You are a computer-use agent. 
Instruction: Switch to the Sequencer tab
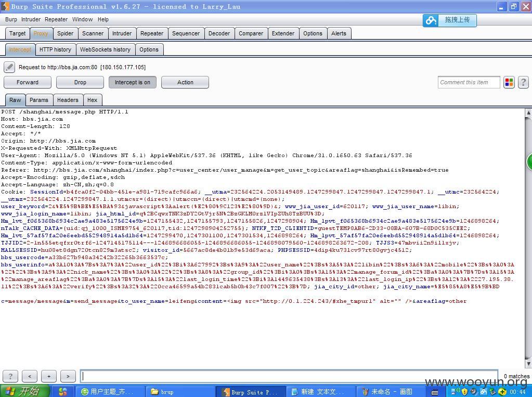186,33
